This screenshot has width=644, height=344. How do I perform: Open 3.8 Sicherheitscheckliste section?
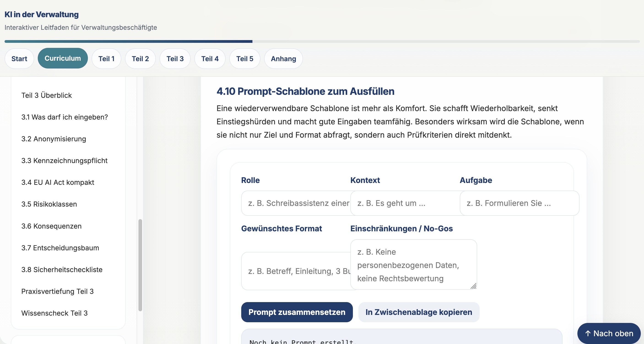[62, 270]
